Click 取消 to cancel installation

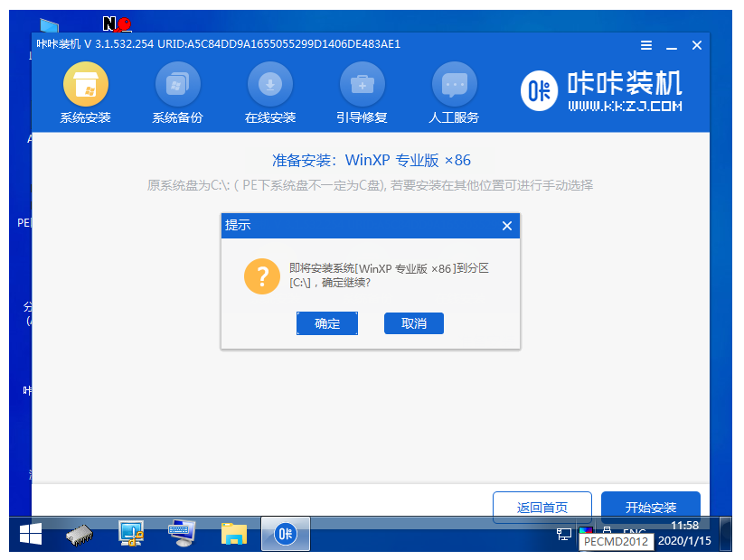click(414, 323)
